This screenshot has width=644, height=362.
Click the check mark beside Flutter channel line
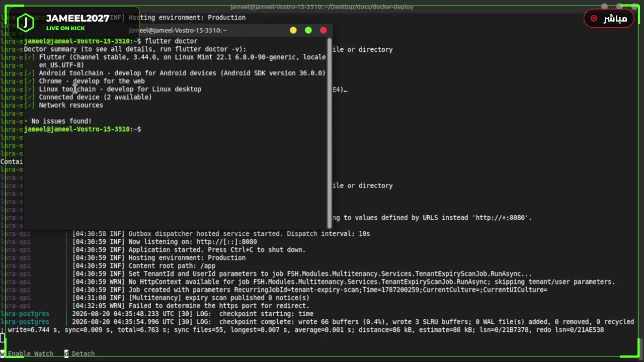click(x=30, y=57)
